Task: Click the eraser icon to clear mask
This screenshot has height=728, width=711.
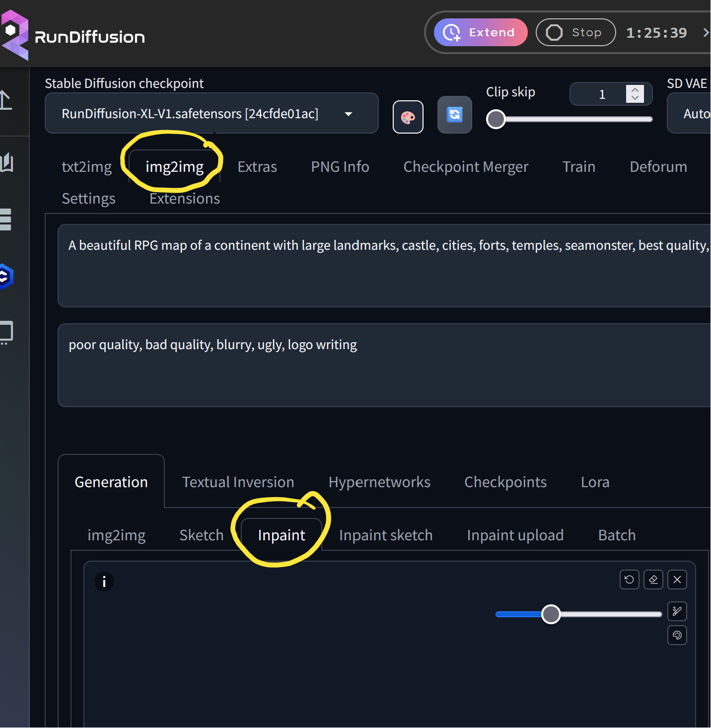Action: pos(653,580)
